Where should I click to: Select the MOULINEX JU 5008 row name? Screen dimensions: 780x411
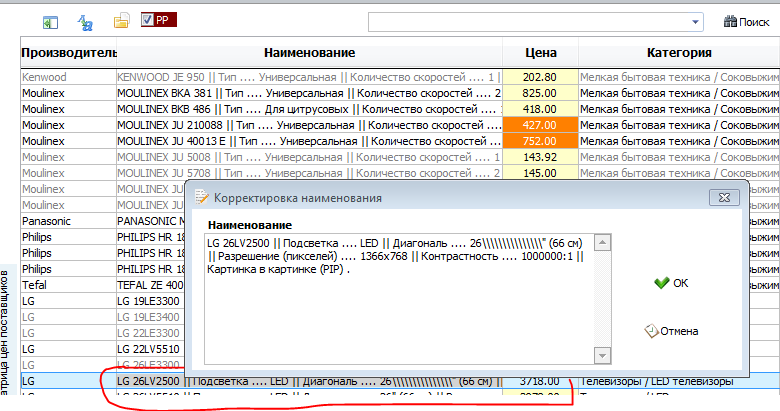pos(309,157)
